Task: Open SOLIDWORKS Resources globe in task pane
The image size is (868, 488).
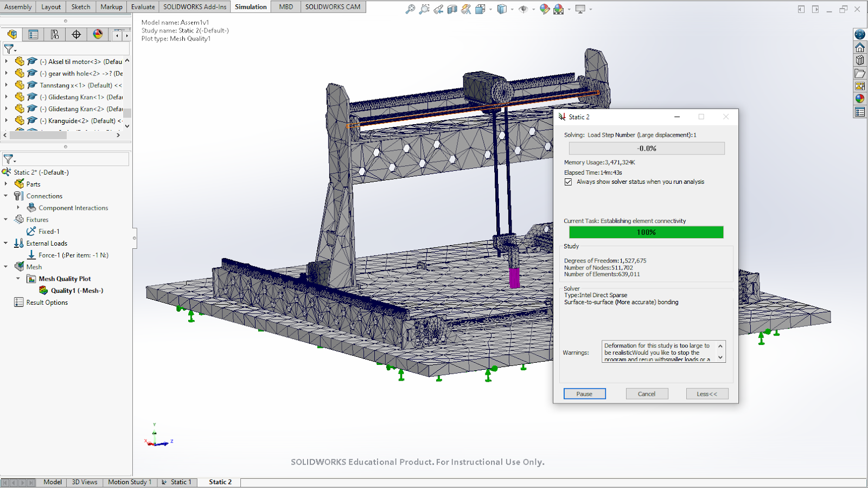Action: tap(860, 34)
